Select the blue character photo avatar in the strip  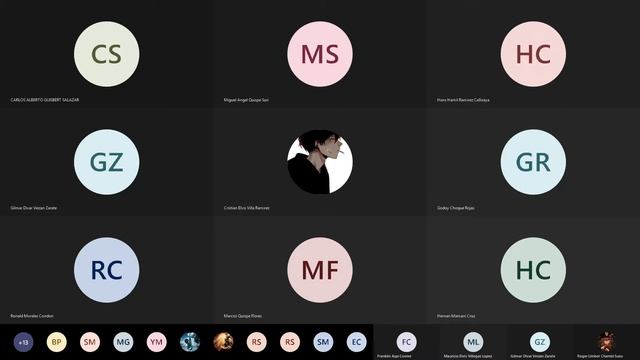[x=190, y=342]
